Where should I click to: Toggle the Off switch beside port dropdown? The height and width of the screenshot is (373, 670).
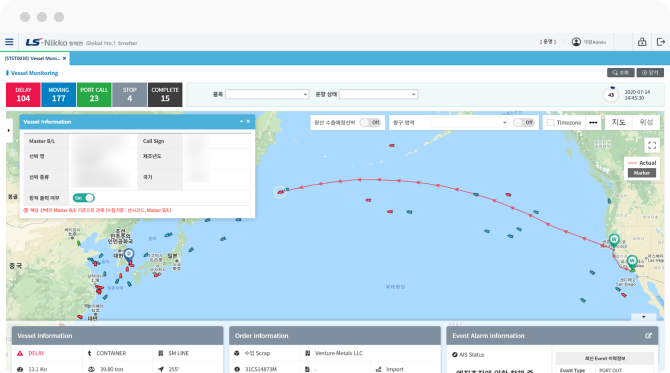click(x=523, y=123)
